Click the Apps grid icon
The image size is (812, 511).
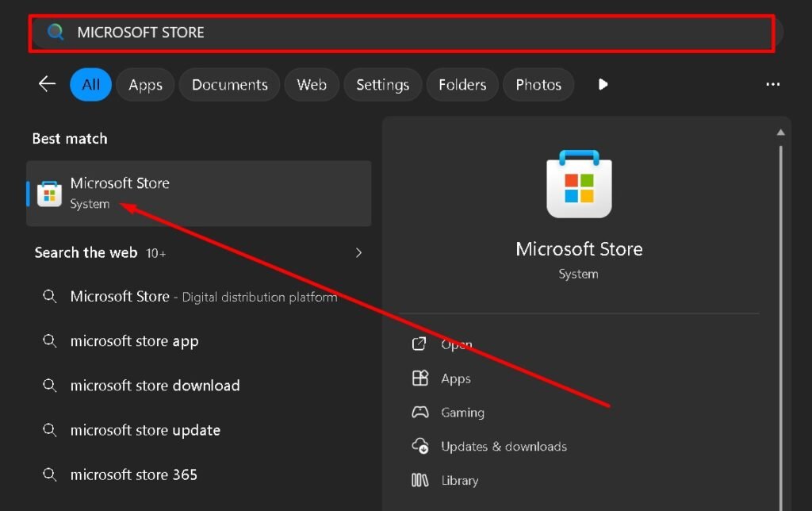point(420,378)
